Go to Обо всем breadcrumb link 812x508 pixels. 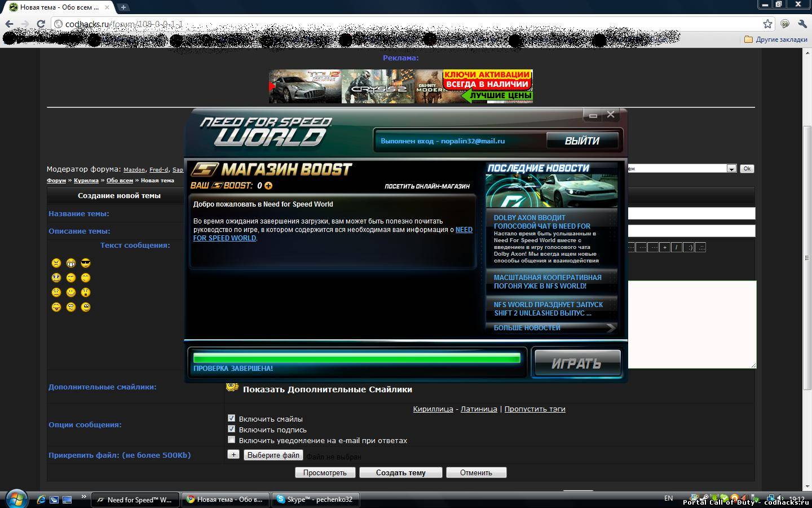[120, 181]
